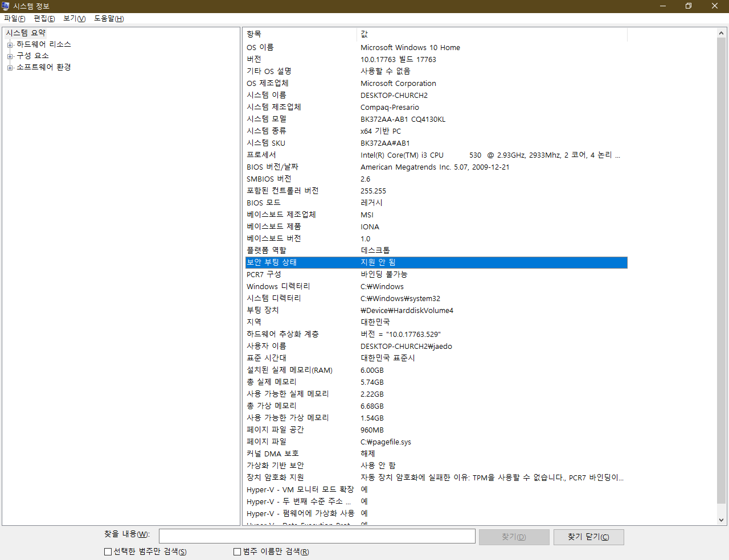Select the 시스템 제조업체 row

tap(436, 107)
